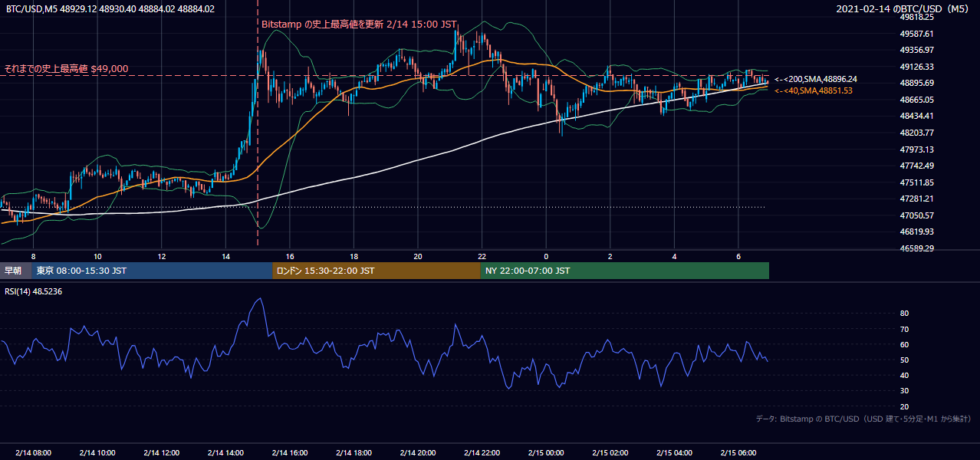This screenshot has width=980, height=460.
Task: Click the RSI(14) 48.5236 indicator label
Action: click(34, 291)
